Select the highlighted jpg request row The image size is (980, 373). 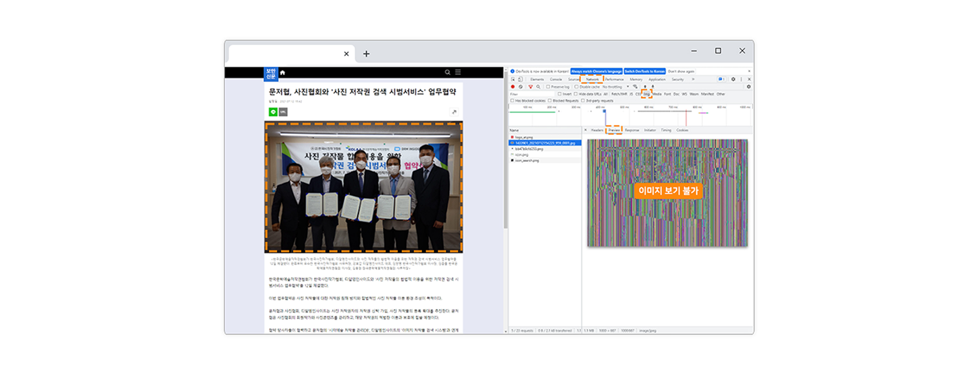(x=545, y=143)
